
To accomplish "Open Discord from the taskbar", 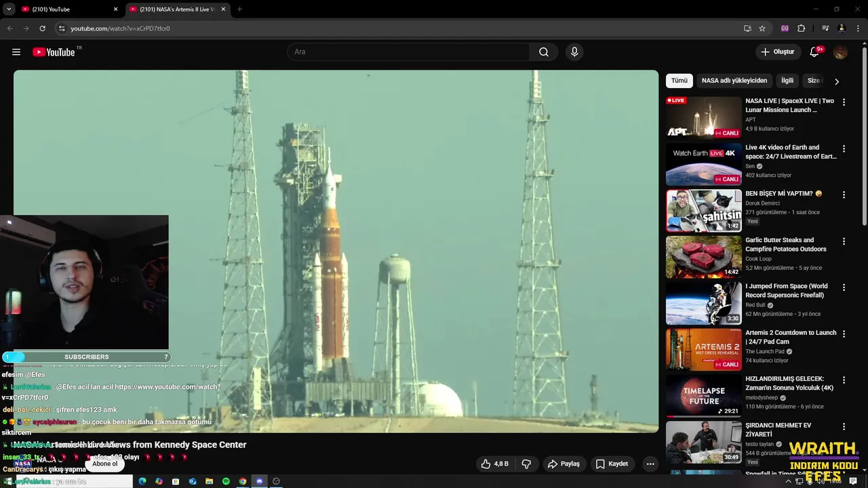I will 259,481.
